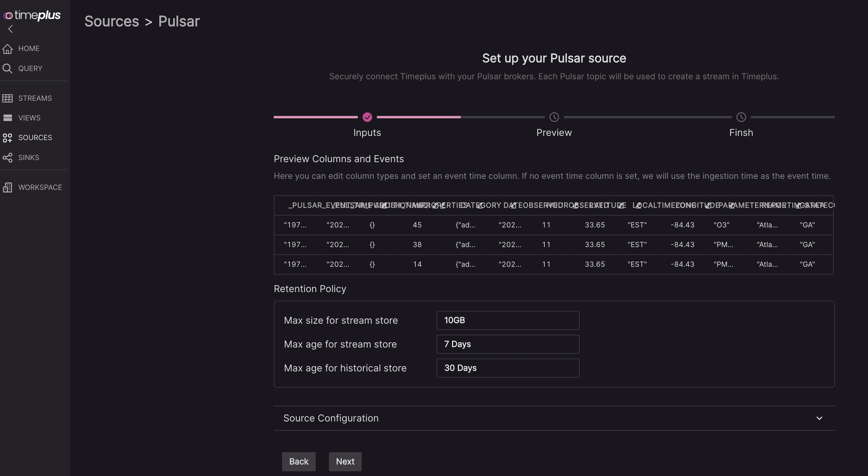Click the timeplus logo
Screen dimensions: 868x476
pyautogui.click(x=32, y=15)
